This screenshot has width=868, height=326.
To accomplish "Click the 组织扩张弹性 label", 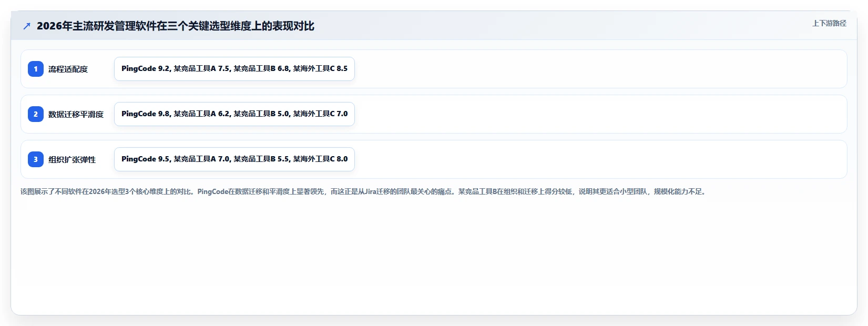I will 72,159.
